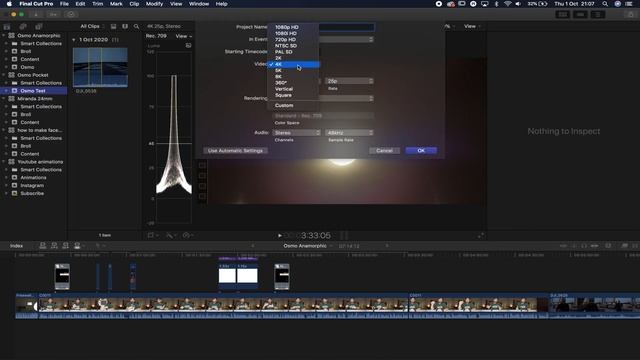Collapse the 1 Oct 2020 clip group
Screen dimensions: 640x360
click(74, 40)
